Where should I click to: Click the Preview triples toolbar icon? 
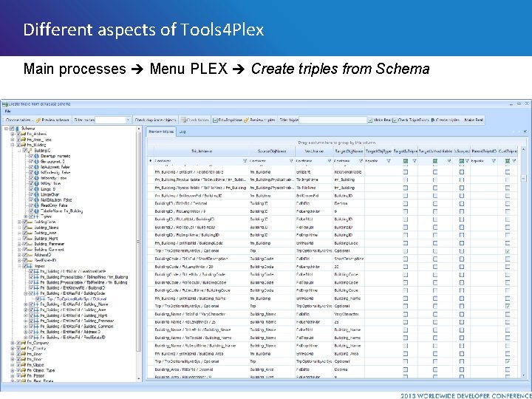click(x=246, y=120)
